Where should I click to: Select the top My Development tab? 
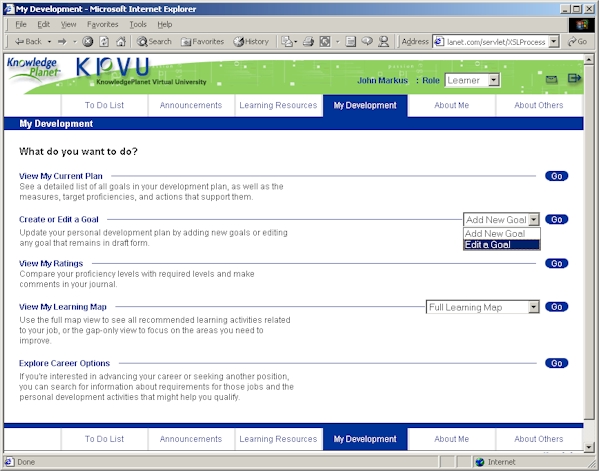point(365,105)
